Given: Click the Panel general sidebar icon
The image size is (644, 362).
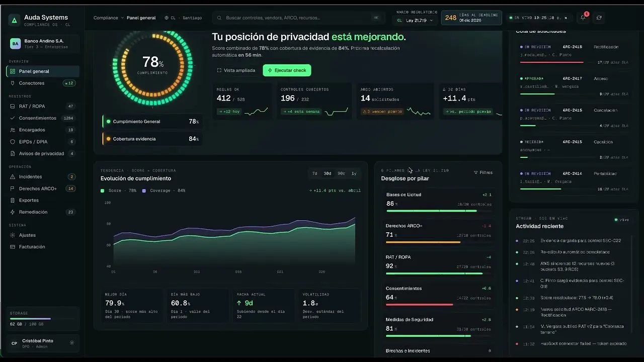Looking at the screenshot, I should point(13,71).
